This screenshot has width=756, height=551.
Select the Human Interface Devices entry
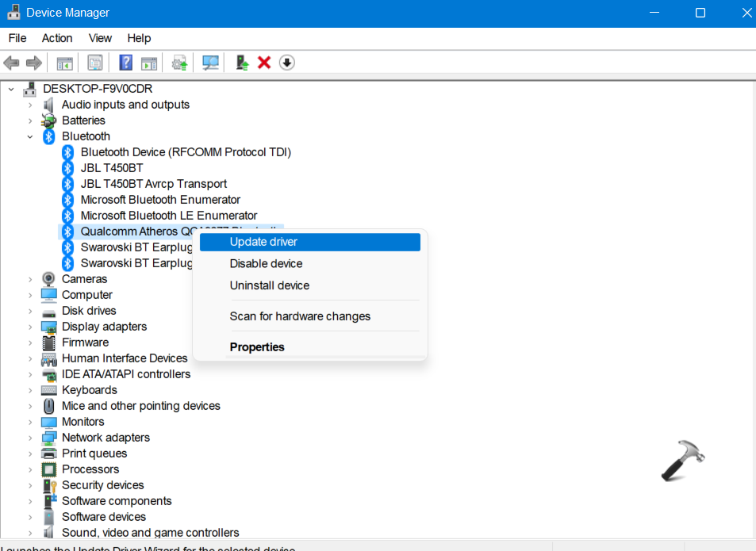tap(125, 358)
